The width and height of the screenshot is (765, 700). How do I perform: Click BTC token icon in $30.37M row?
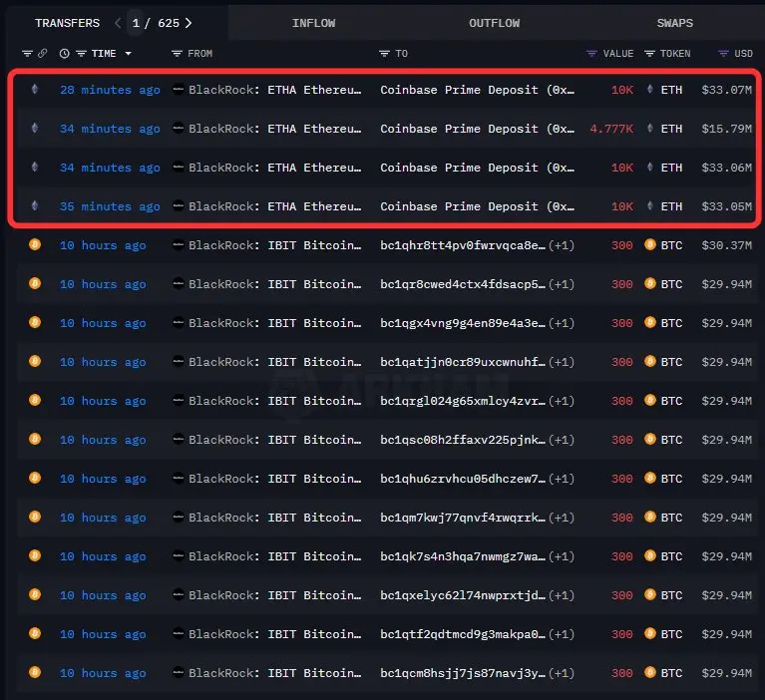point(650,244)
